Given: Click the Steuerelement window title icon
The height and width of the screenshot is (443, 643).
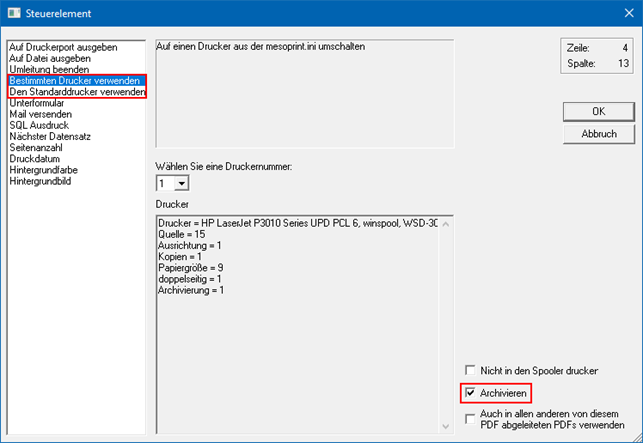Looking at the screenshot, I should (x=12, y=12).
